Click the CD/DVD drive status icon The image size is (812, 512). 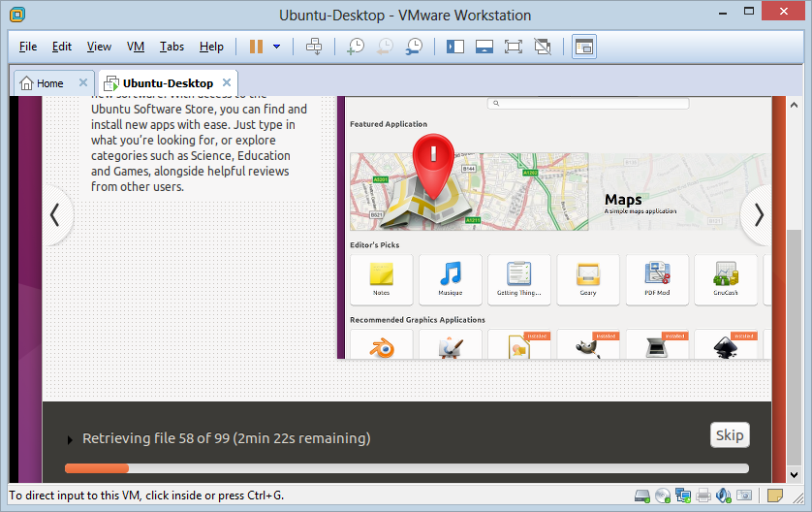(663, 496)
